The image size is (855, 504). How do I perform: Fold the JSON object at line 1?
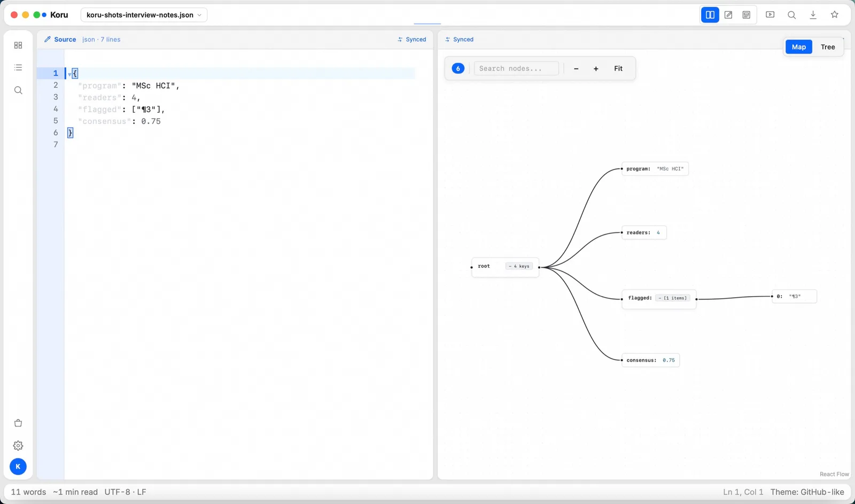coord(69,74)
